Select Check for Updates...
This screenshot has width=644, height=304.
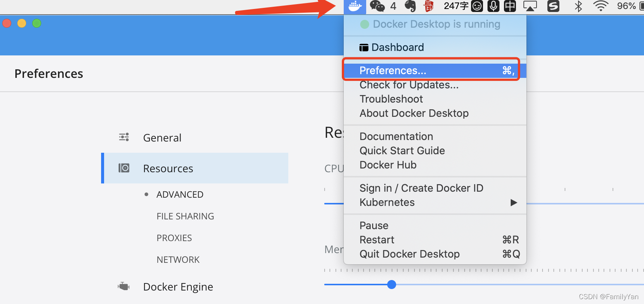(435, 85)
